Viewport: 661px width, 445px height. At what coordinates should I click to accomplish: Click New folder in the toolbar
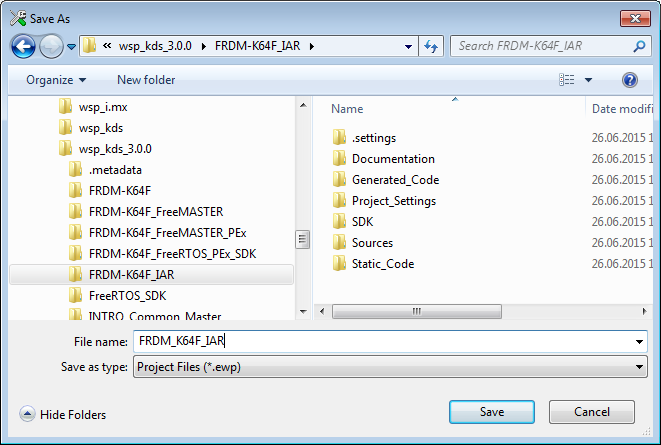pyautogui.click(x=146, y=80)
